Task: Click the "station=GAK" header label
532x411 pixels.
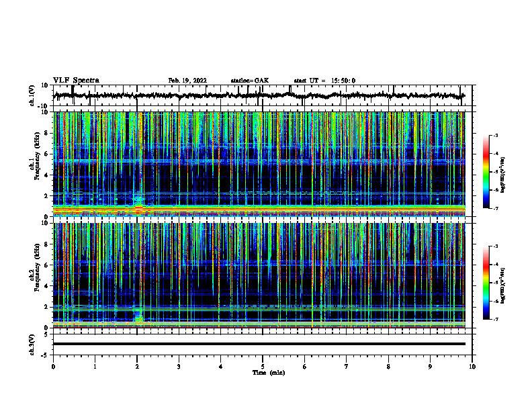Action: point(250,81)
